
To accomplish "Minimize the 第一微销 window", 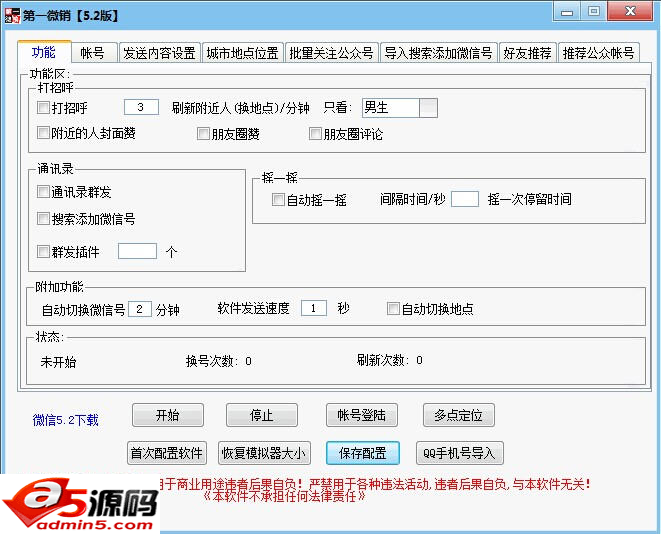I will [567, 11].
